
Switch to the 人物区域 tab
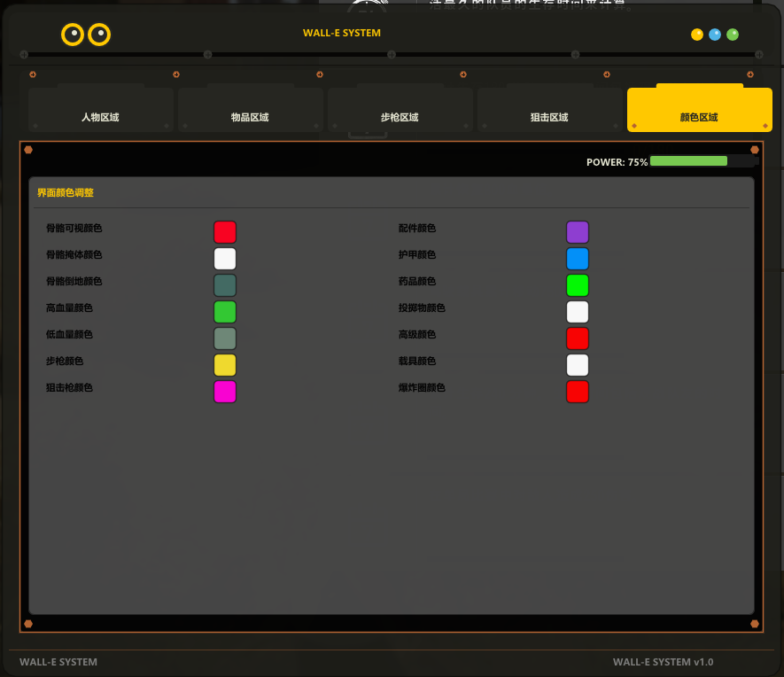tap(100, 116)
